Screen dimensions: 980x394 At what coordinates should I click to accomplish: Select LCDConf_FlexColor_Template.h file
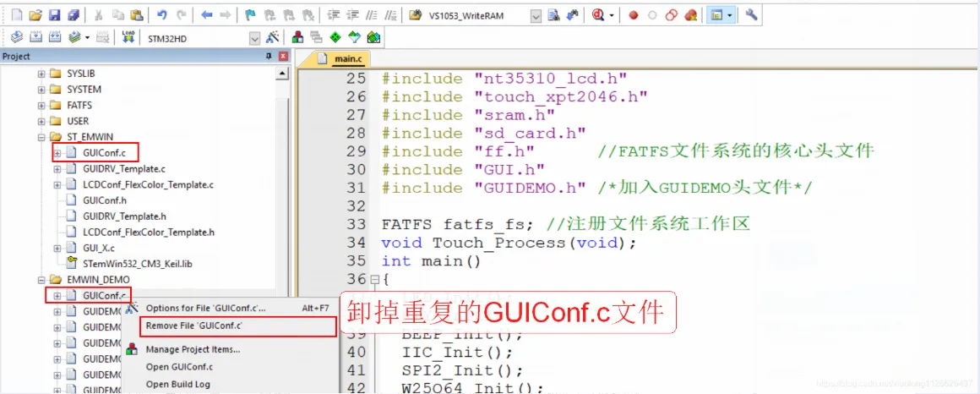(148, 232)
